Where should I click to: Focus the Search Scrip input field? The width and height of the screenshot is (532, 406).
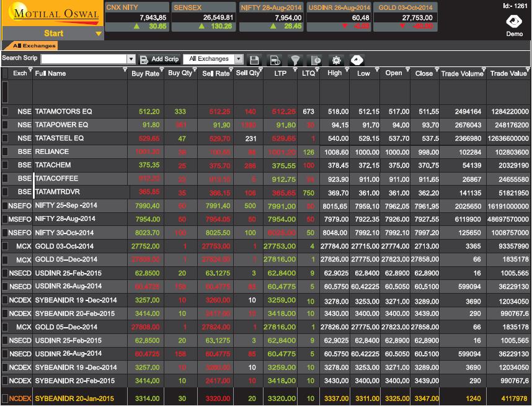pyautogui.click(x=84, y=59)
